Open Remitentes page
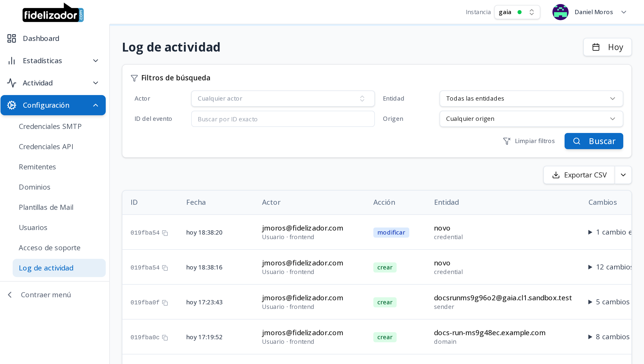 pos(37,167)
